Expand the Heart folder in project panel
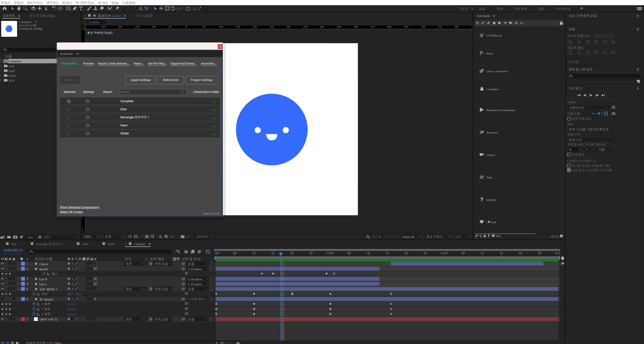644x344 pixels. click(x=2, y=71)
